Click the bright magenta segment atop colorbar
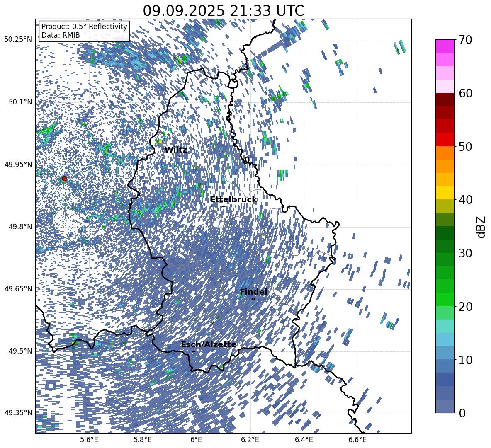The height and width of the screenshot is (448, 491). tap(445, 46)
